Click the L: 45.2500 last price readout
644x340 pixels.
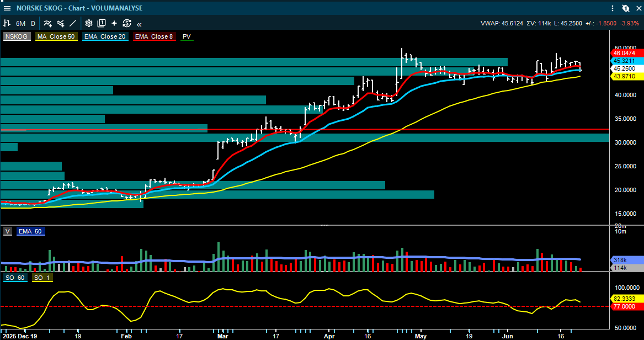[x=568, y=23]
